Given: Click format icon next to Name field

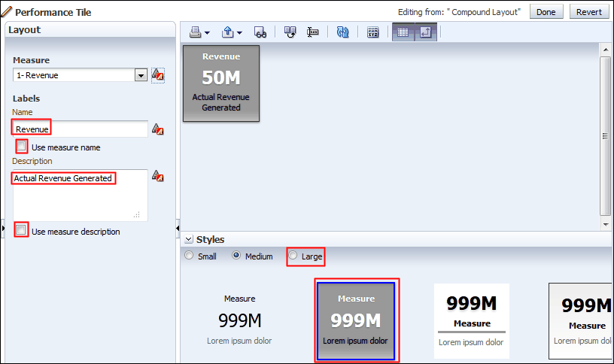Looking at the screenshot, I should coord(157,129).
